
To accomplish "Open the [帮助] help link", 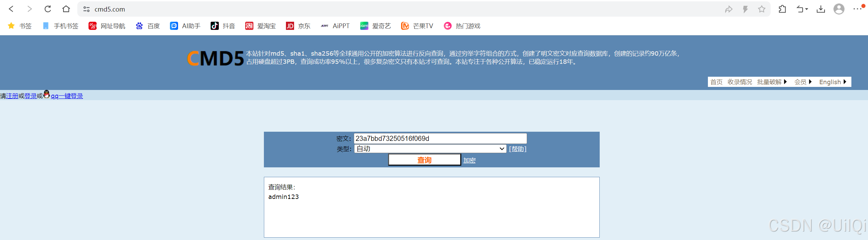I will tap(518, 149).
